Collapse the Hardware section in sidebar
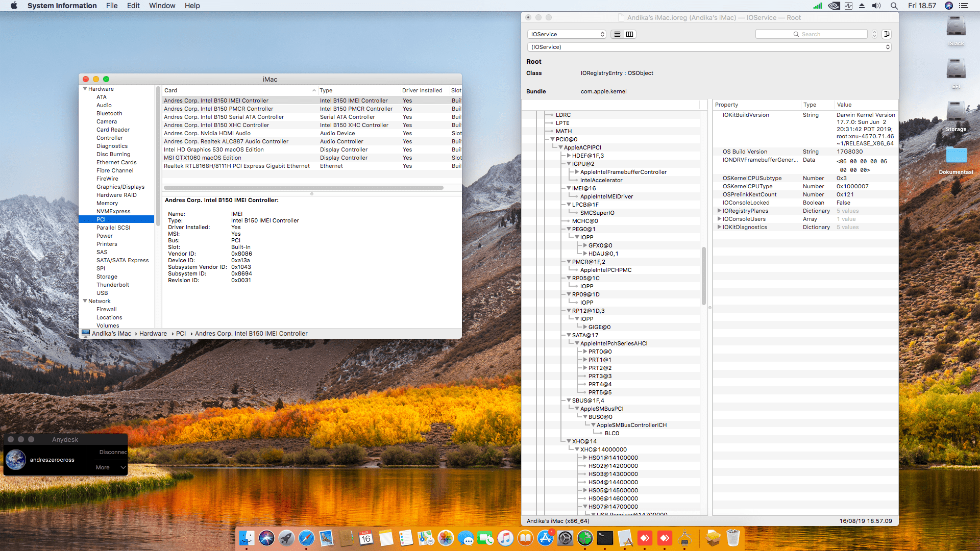The width and height of the screenshot is (980, 551). point(85,89)
